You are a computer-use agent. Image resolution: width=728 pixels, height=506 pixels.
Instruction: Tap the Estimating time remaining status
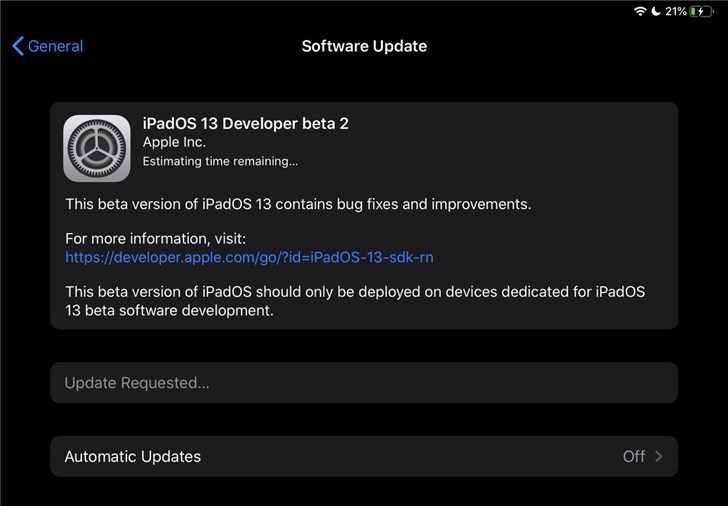220,160
